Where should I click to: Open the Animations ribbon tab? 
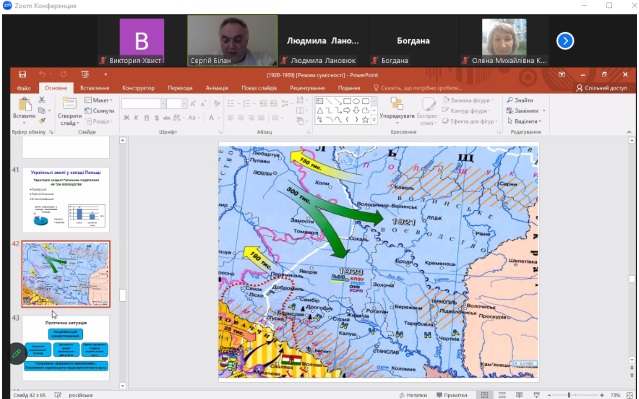[217, 88]
